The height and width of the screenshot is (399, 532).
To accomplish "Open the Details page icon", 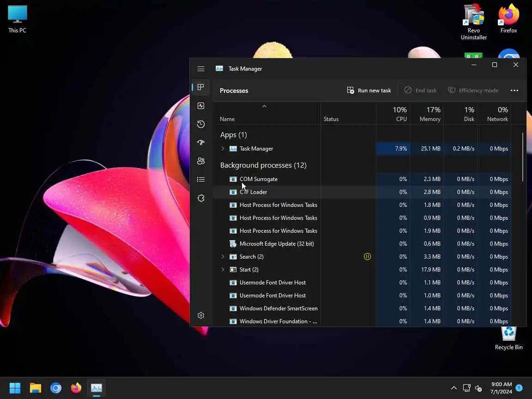I will point(201,180).
